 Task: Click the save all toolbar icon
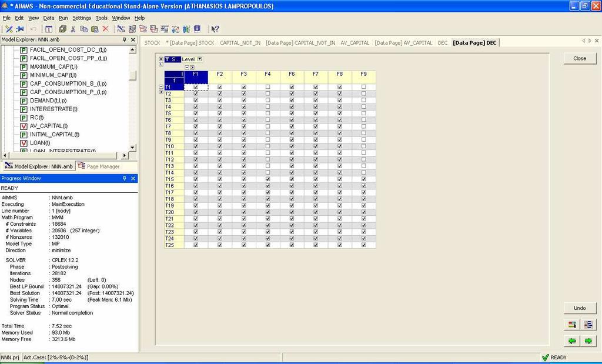62,29
